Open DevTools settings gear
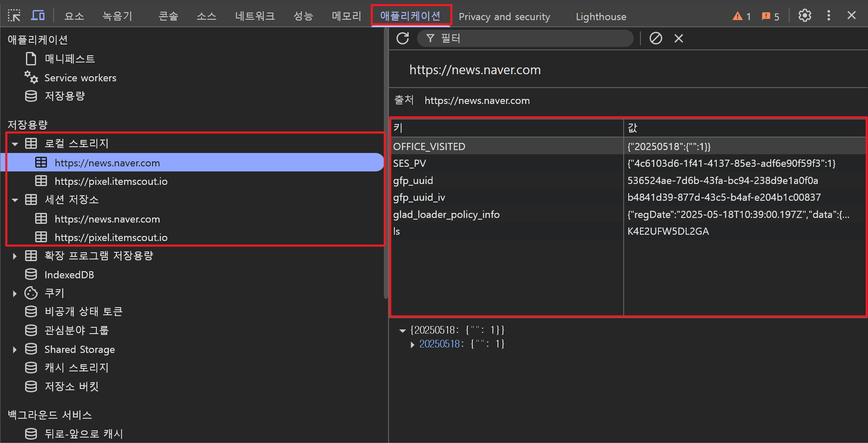The width and height of the screenshot is (868, 443). (x=805, y=16)
